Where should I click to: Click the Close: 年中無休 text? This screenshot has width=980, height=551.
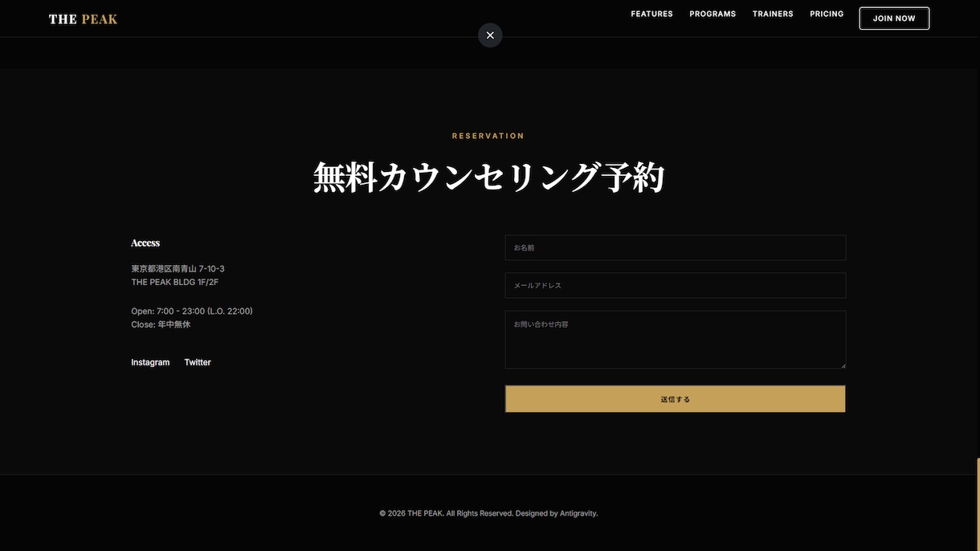[161, 324]
